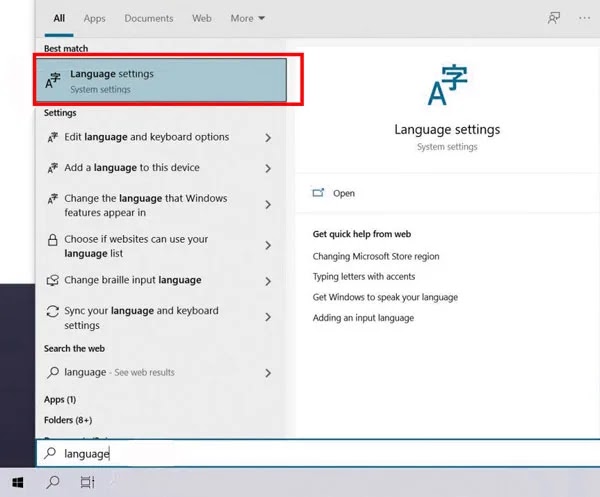
Task: Expand language web results chevron
Action: [x=268, y=373]
